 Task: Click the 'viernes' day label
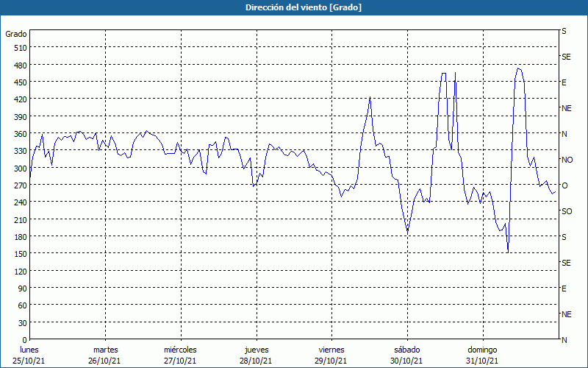(331, 350)
